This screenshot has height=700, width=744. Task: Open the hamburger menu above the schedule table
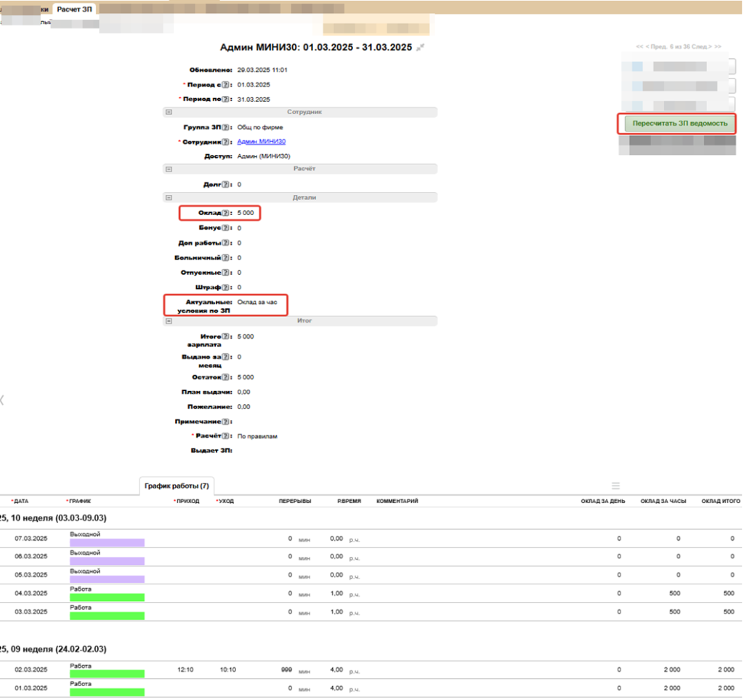coord(615,486)
